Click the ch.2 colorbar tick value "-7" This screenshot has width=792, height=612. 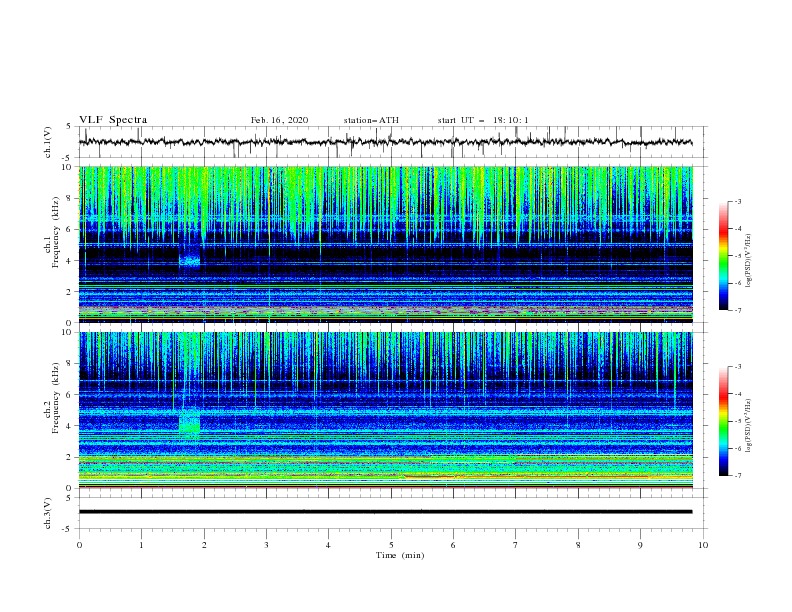(737, 476)
